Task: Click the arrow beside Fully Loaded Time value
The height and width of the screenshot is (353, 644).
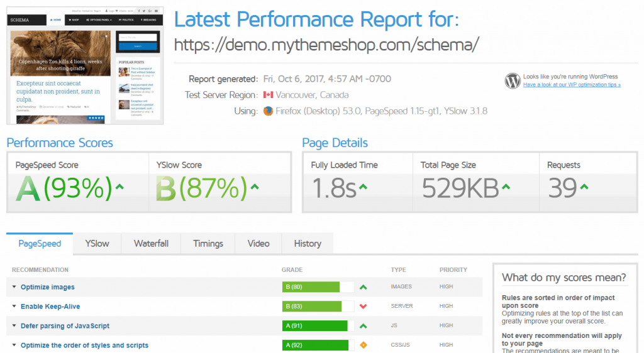Action: (x=363, y=187)
